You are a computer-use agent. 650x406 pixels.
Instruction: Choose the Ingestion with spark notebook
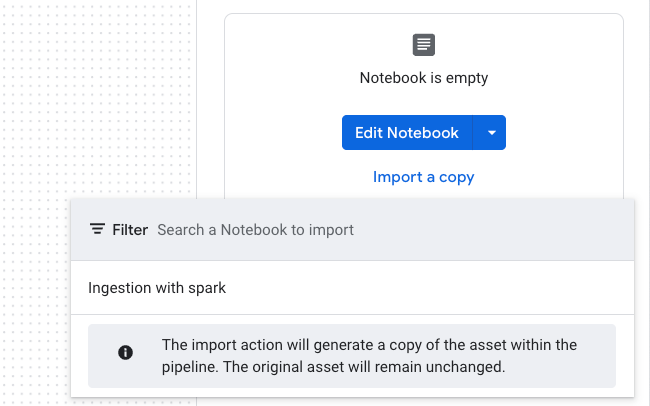click(x=157, y=288)
